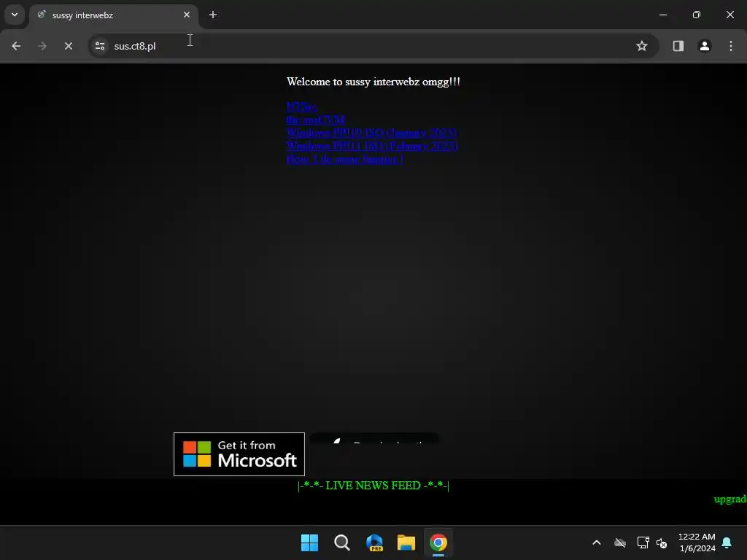Open File Explorer from the taskbar
This screenshot has height=560, width=747.
coord(406,542)
